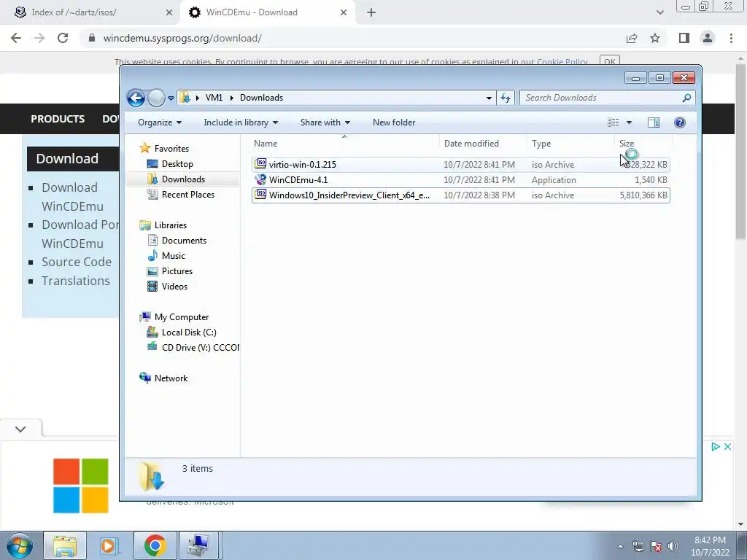
Task: Open the Videos library
Action: (x=174, y=286)
